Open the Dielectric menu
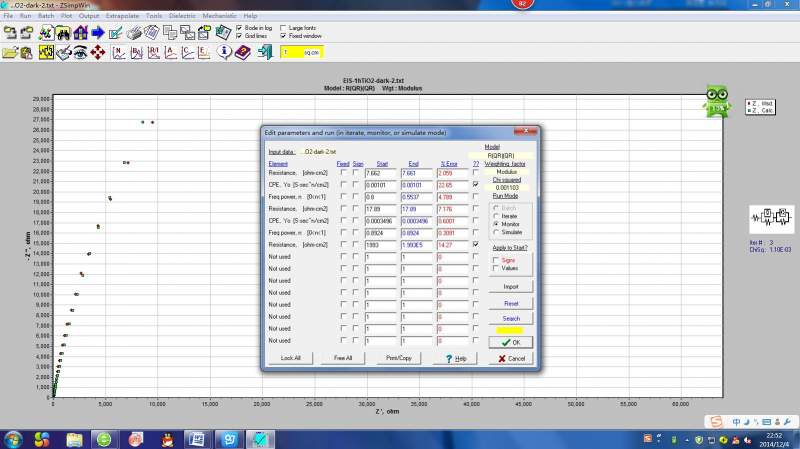This screenshot has width=800, height=449. [x=182, y=16]
